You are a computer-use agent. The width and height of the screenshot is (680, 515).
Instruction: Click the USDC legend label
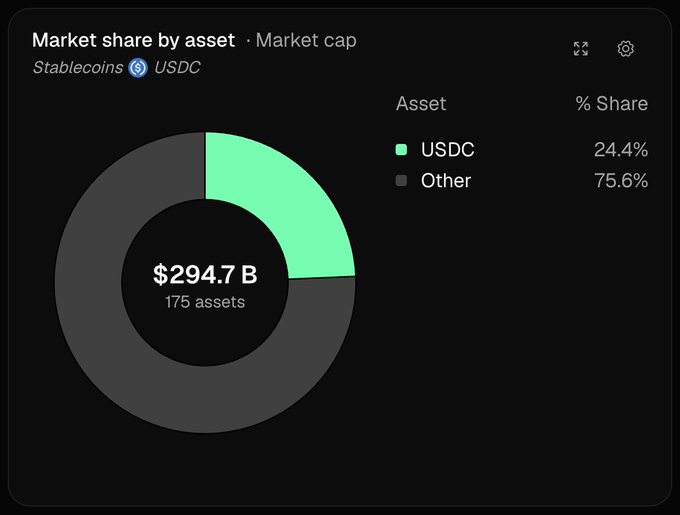pos(448,150)
